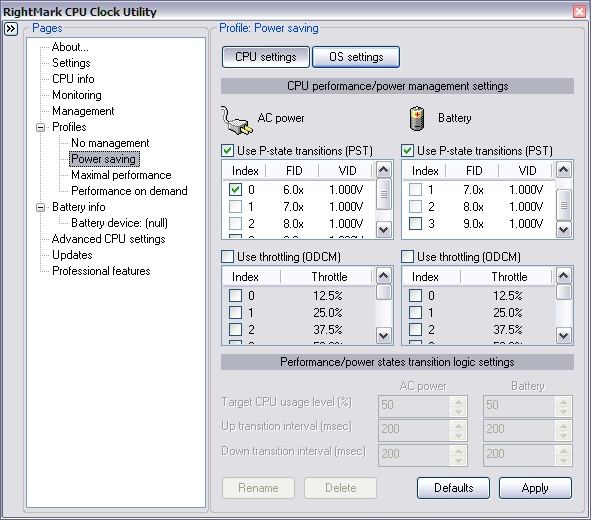This screenshot has width=591, height=520.
Task: Open the CPU info page
Action: [73, 79]
